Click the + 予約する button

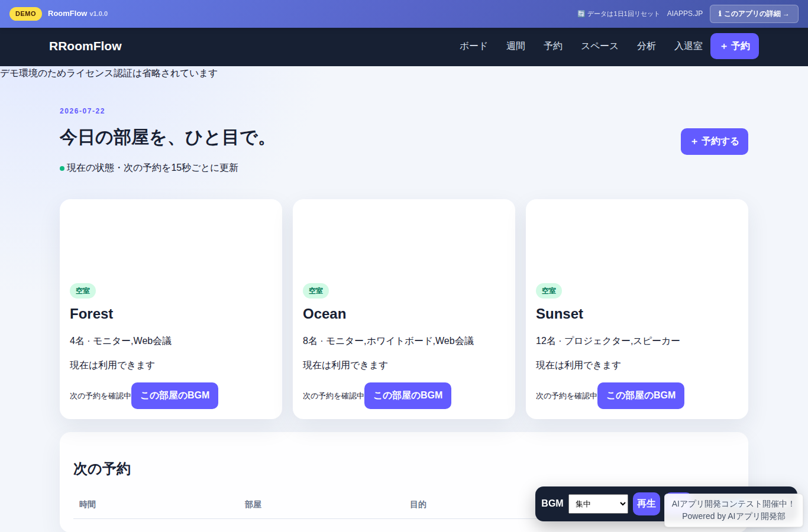point(715,142)
